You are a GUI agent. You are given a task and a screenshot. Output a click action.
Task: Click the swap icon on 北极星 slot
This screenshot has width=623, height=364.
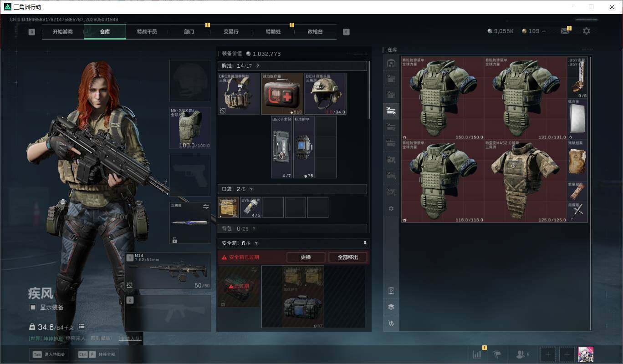pyautogui.click(x=205, y=207)
